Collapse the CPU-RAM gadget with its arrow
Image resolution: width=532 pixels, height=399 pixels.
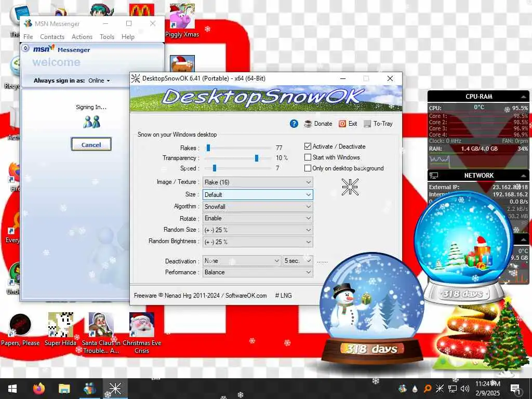click(x=524, y=97)
